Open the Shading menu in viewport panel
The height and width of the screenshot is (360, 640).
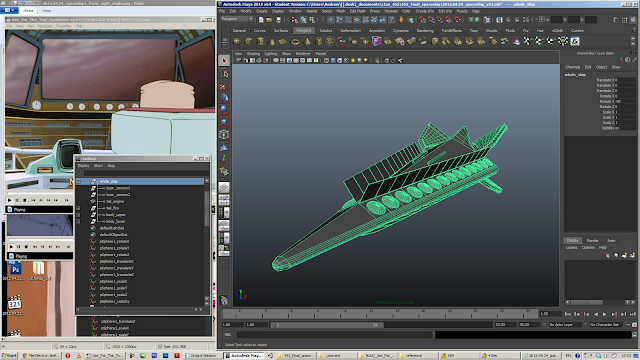tap(253, 53)
